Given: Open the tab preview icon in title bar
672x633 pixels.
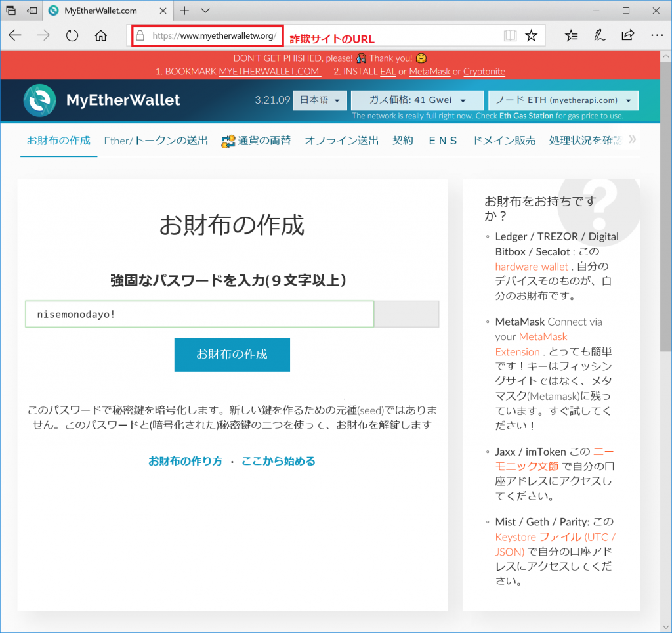Looking at the screenshot, I should [10, 11].
